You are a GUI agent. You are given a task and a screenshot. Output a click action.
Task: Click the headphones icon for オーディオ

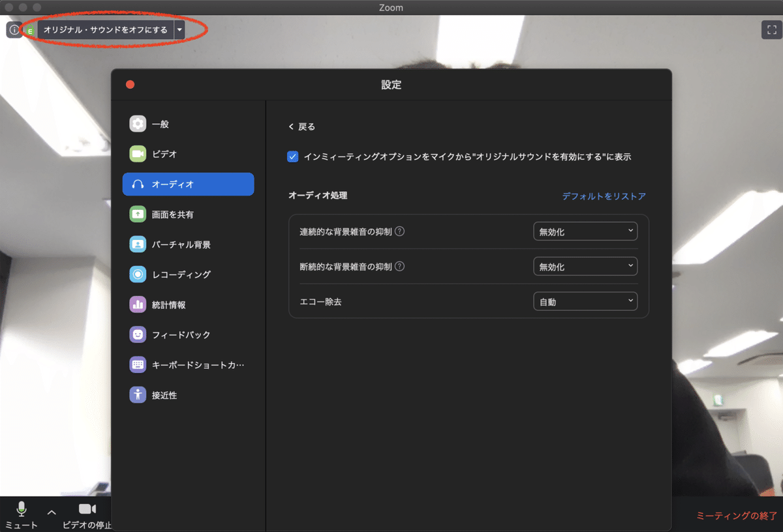(x=138, y=185)
